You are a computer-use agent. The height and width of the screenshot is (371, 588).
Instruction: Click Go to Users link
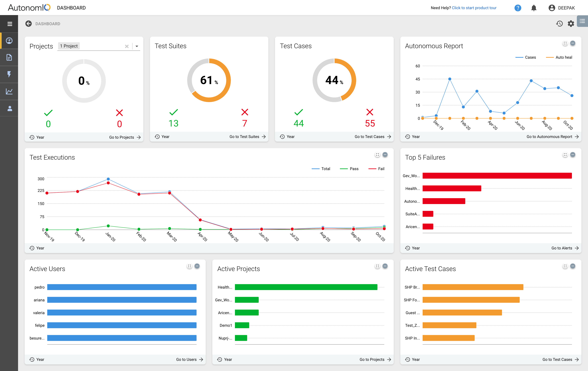[190, 360]
